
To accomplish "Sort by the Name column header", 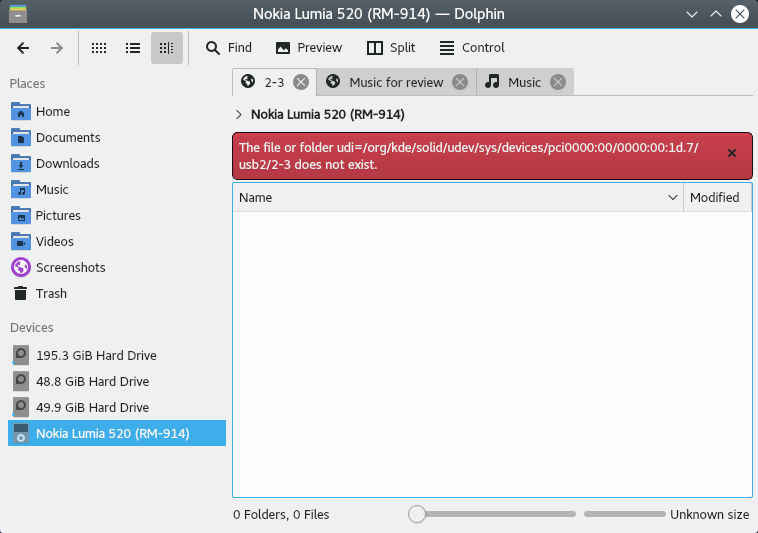I will [x=458, y=198].
